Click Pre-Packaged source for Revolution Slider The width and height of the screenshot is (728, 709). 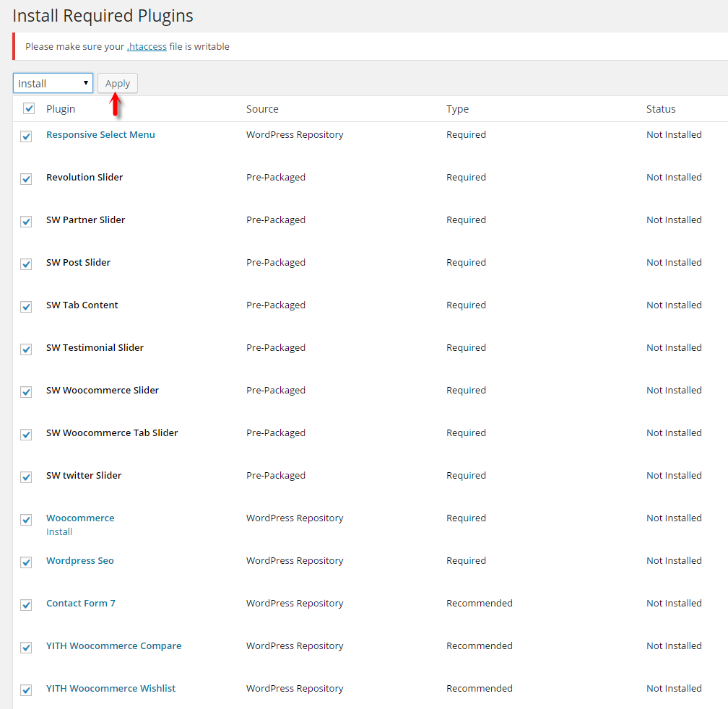tap(276, 178)
